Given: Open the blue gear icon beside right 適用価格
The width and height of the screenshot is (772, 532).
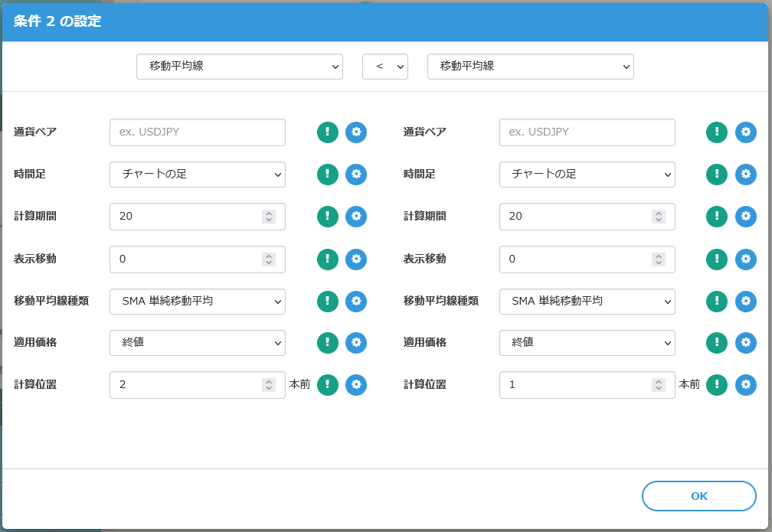Looking at the screenshot, I should 746,343.
